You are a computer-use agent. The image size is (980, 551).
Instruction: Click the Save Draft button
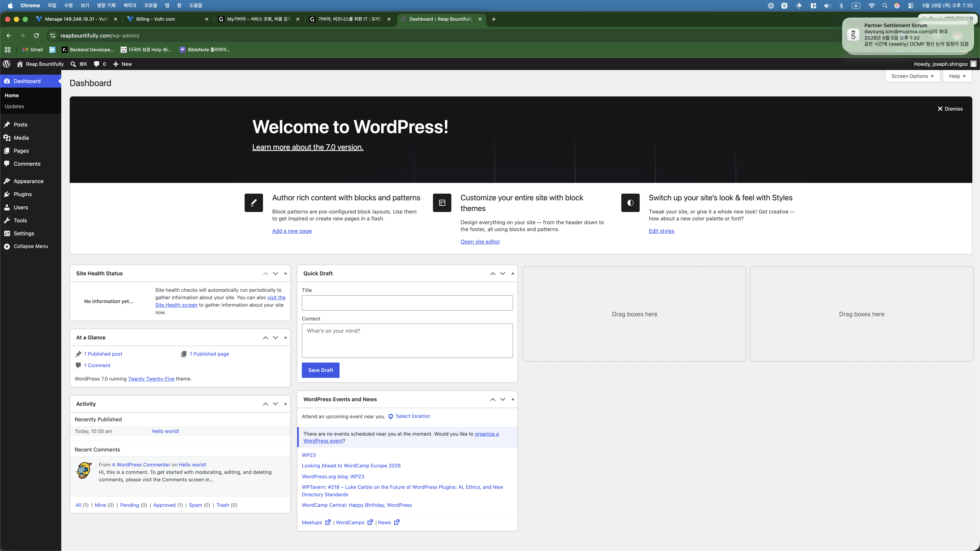[320, 370]
